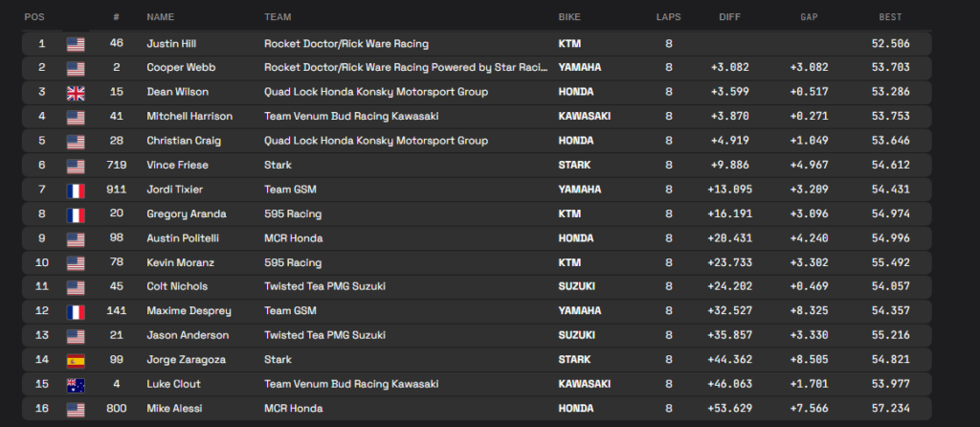Click rider number 141
Viewport: 980px width, 427px height.
pos(116,311)
